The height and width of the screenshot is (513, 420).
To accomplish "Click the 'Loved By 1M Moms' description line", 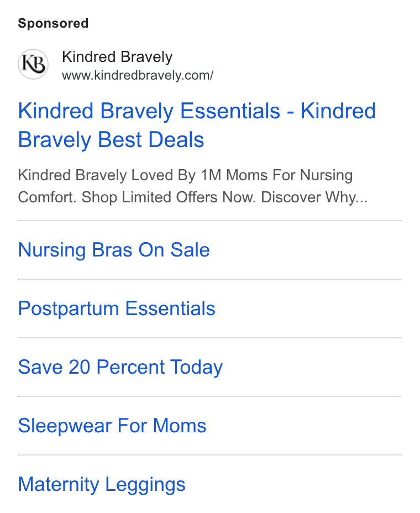I will tap(185, 175).
